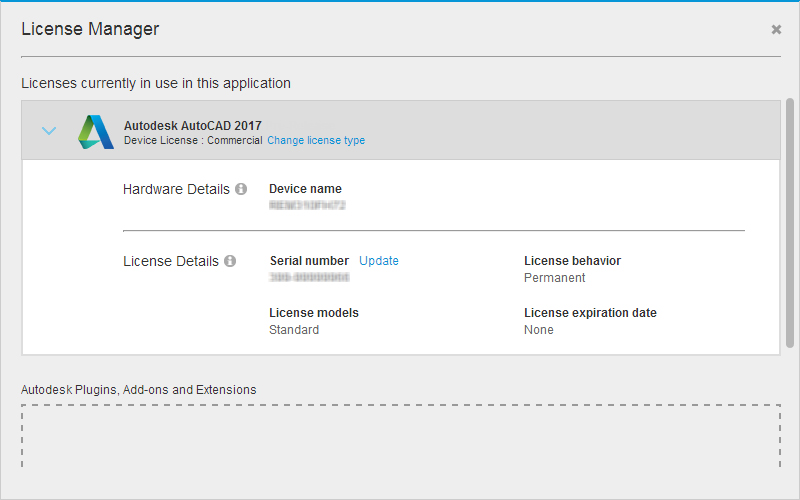The height and width of the screenshot is (500, 800).
Task: Click the Device name label
Action: (305, 189)
